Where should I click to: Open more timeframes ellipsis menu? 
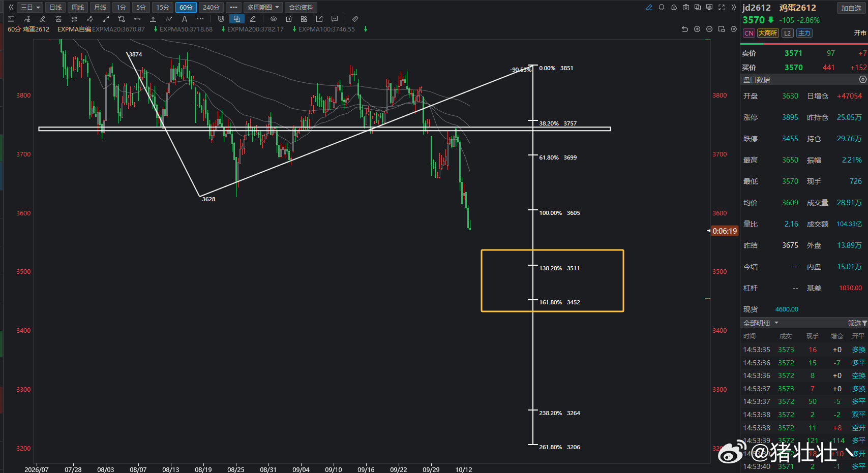pos(233,7)
